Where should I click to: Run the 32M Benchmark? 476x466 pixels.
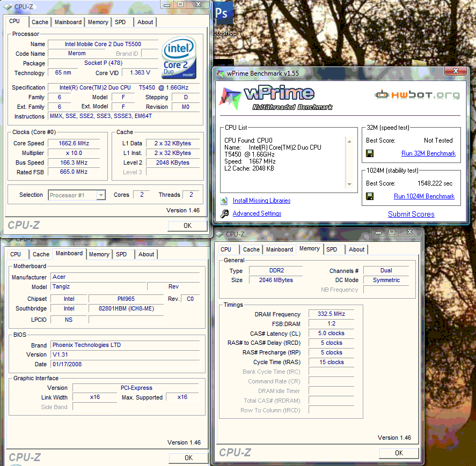[x=428, y=153]
